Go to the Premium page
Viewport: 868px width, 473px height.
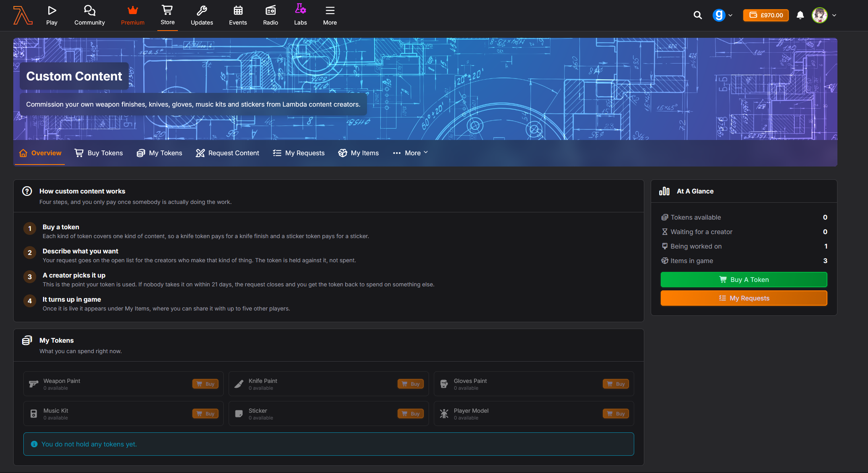tap(133, 15)
